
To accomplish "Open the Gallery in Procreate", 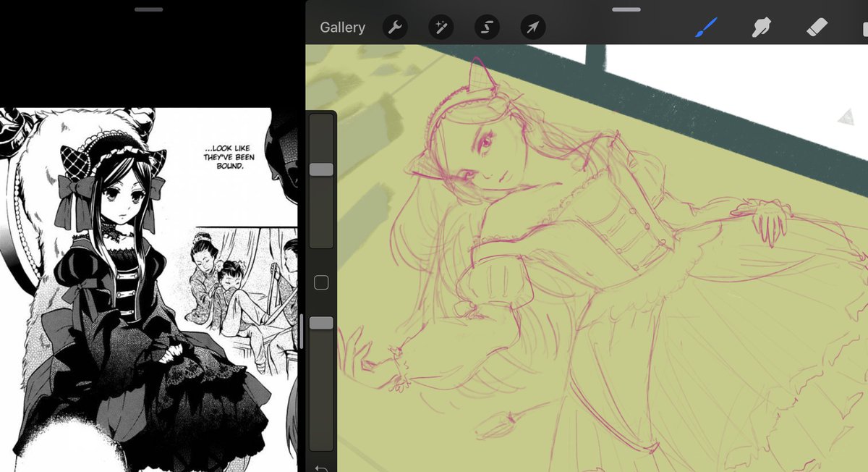I will point(342,28).
